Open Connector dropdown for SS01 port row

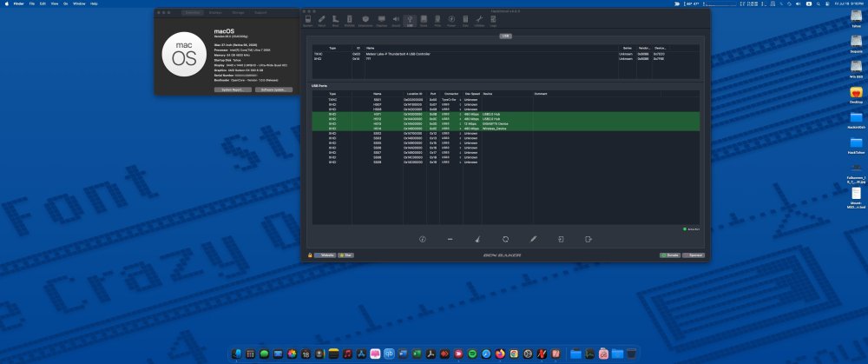(x=451, y=100)
